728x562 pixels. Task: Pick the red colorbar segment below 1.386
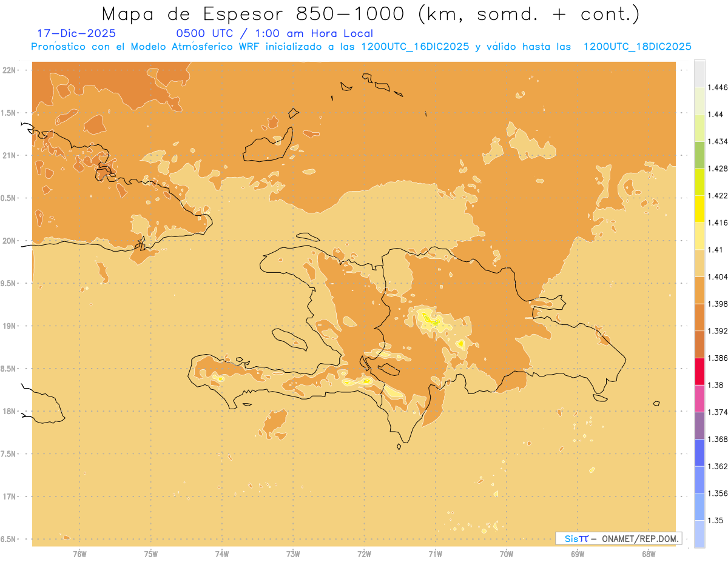(x=699, y=371)
